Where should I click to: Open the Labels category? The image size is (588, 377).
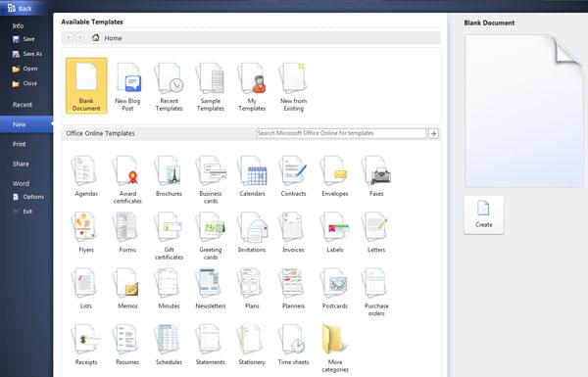[x=335, y=233]
